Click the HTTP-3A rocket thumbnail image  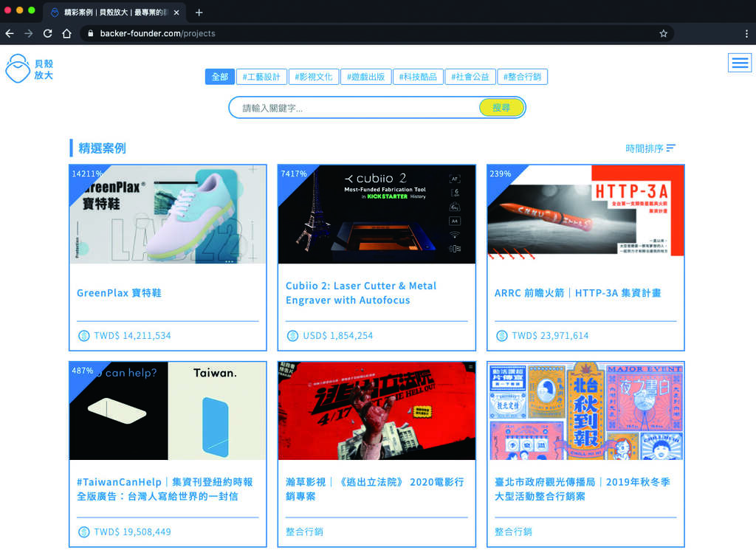tap(585, 215)
